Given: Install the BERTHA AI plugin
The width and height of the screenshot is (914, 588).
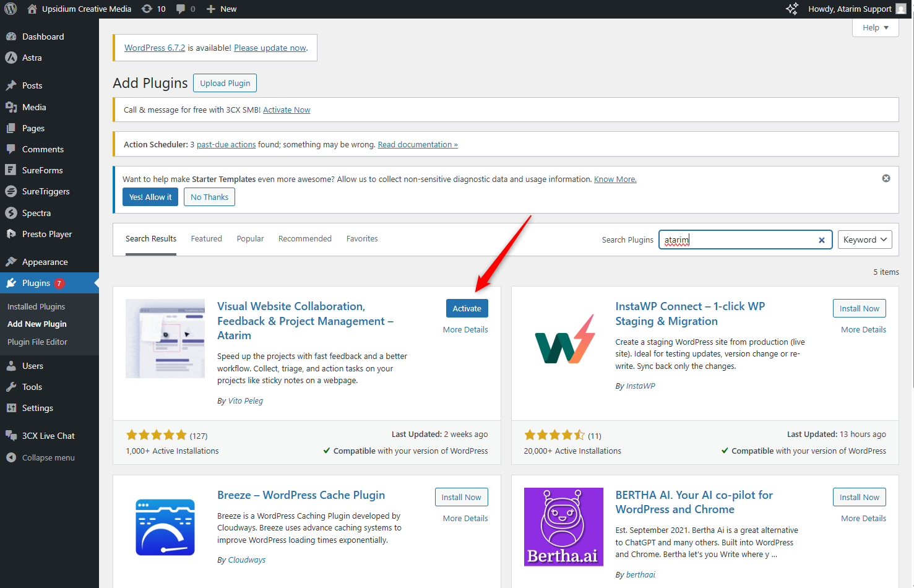Looking at the screenshot, I should [x=860, y=497].
